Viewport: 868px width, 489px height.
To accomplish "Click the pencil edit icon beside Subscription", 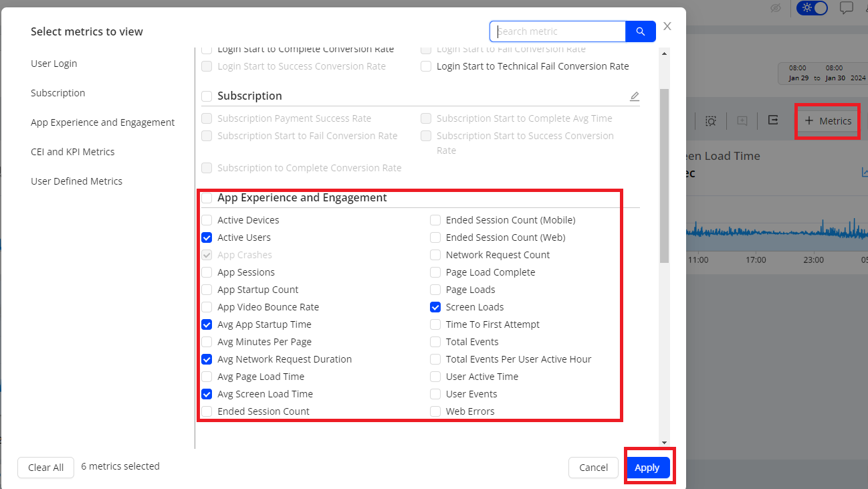I will [635, 96].
